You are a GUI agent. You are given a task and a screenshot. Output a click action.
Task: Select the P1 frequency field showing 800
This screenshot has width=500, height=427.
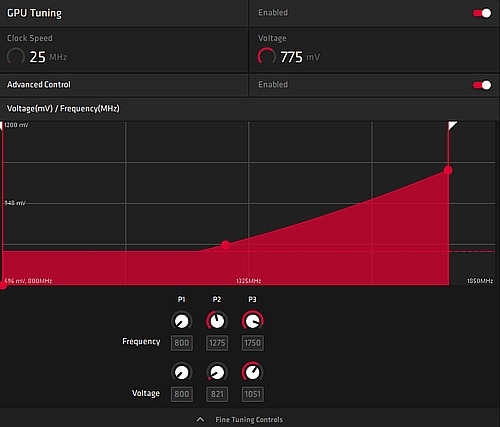tap(182, 343)
